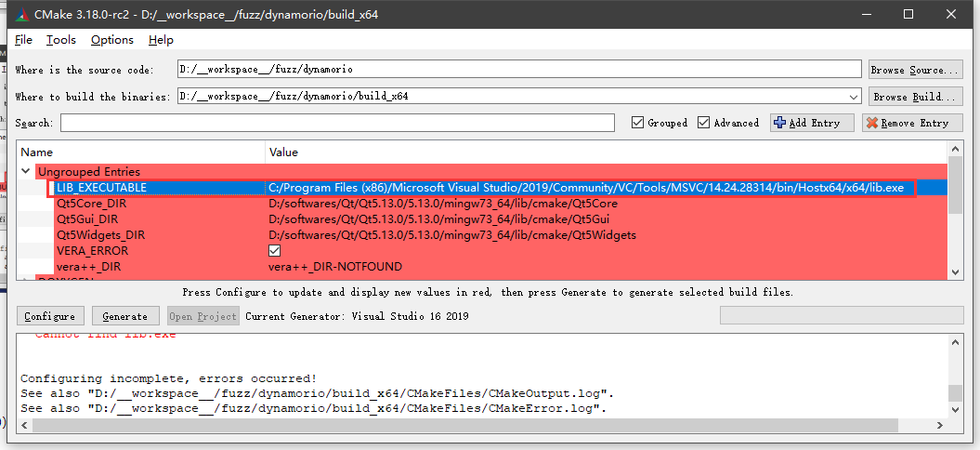This screenshot has height=450, width=980.
Task: Uncheck the VERA_ERROR value checkbox
Action: pyautogui.click(x=274, y=251)
